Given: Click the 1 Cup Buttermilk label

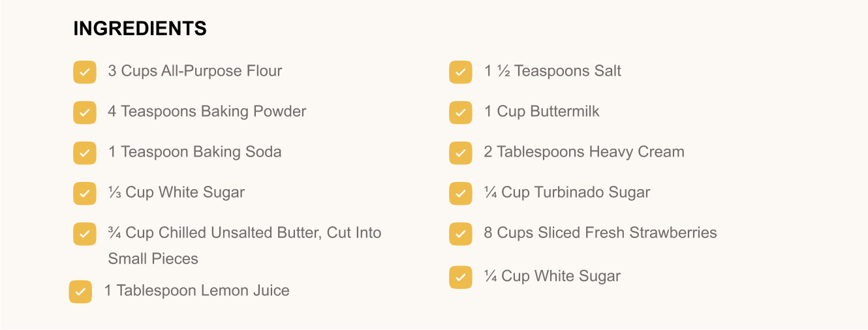Looking at the screenshot, I should [x=541, y=112].
